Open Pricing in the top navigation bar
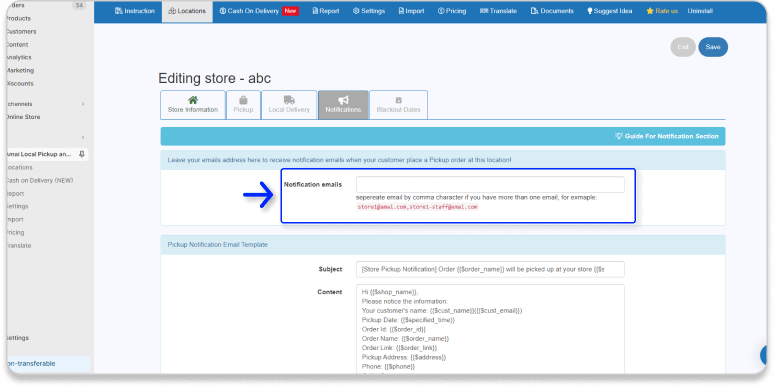Image resolution: width=775 pixels, height=387 pixels. click(x=452, y=11)
